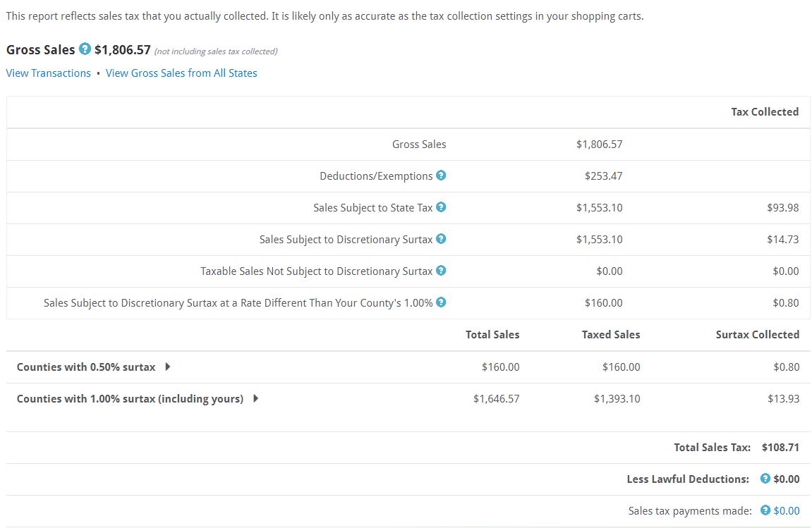Open the Deductions/Exemptions help tooltip icon

(x=441, y=176)
